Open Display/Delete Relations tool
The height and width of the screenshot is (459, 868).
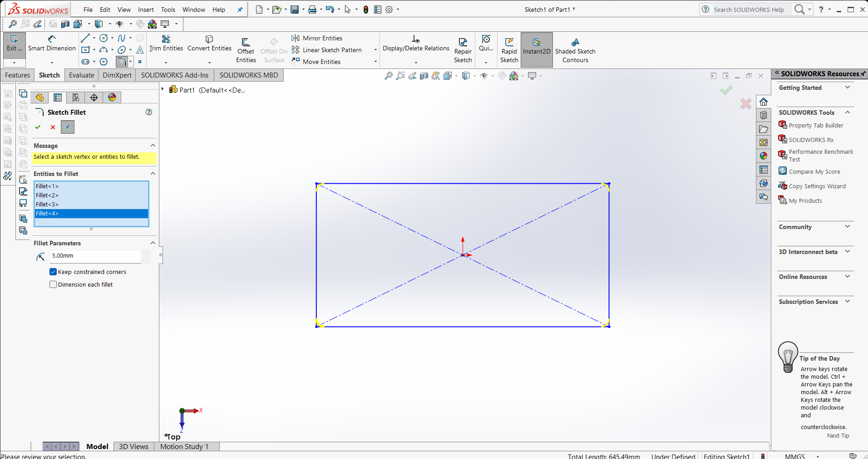[x=416, y=44]
